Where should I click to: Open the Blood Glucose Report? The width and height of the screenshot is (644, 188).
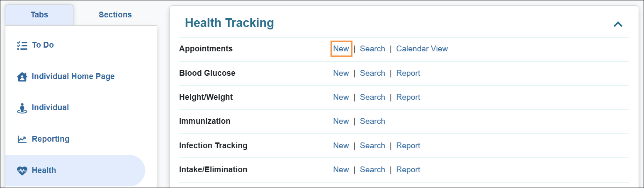(408, 73)
